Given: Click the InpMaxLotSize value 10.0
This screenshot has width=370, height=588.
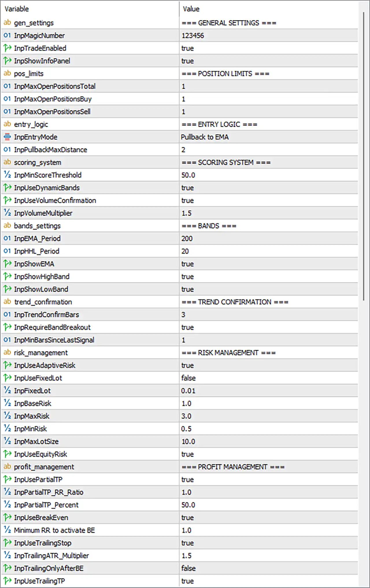Looking at the screenshot, I should tap(188, 442).
